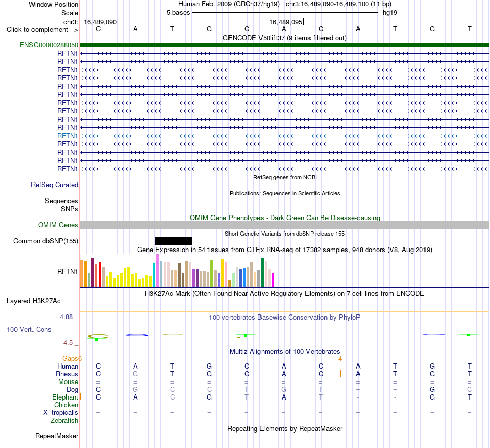
Task: Click the orange '4' gap marker
Action: coord(340,359)
